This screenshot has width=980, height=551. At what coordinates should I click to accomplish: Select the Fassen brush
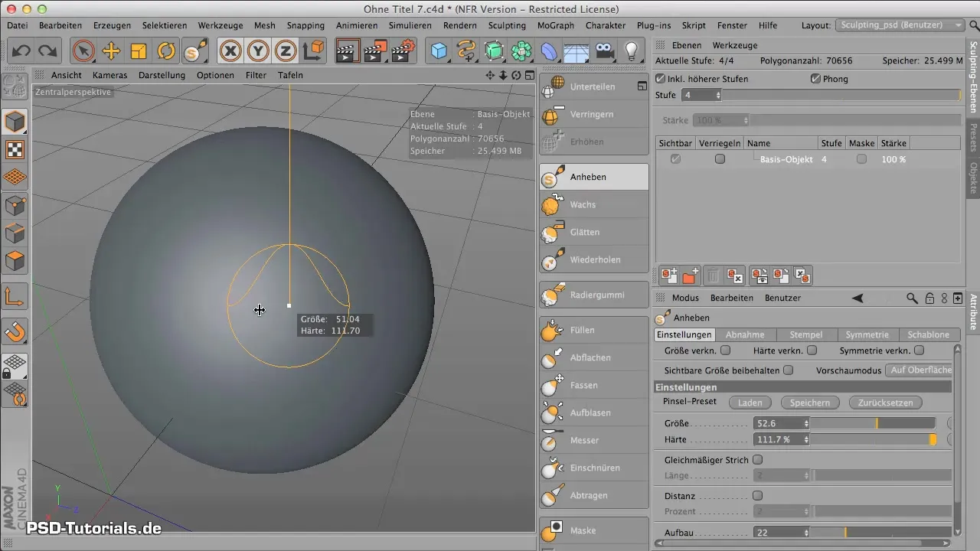593,385
